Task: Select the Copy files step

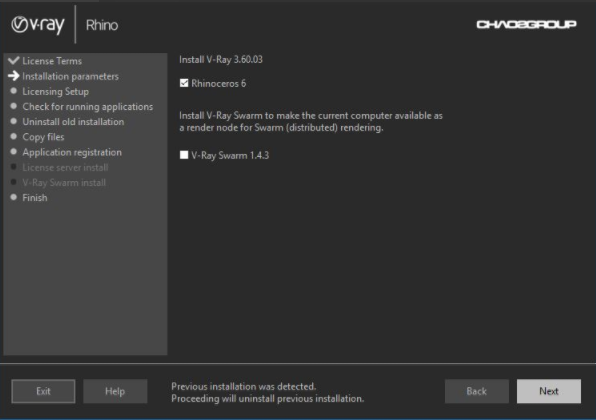Action: click(x=43, y=137)
